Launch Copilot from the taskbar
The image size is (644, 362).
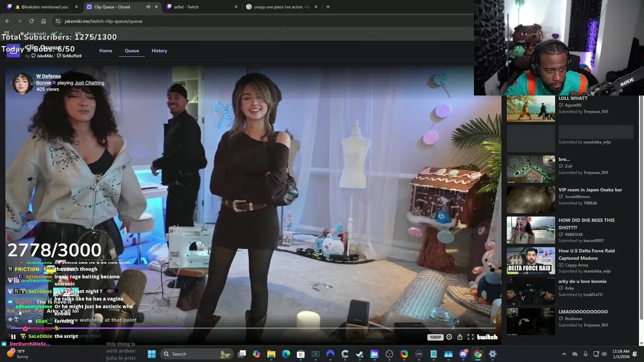point(257,354)
